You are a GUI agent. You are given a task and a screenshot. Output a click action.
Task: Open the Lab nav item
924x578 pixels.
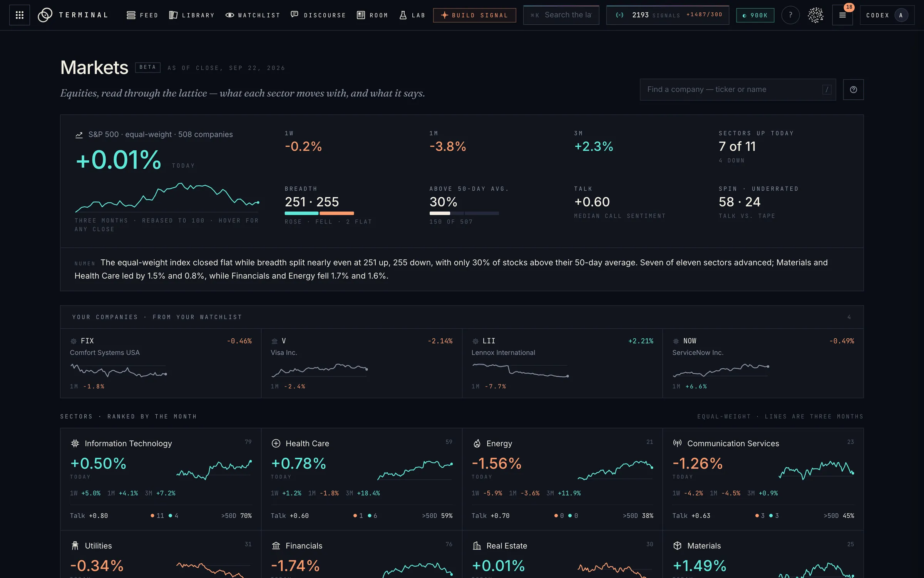click(x=412, y=15)
